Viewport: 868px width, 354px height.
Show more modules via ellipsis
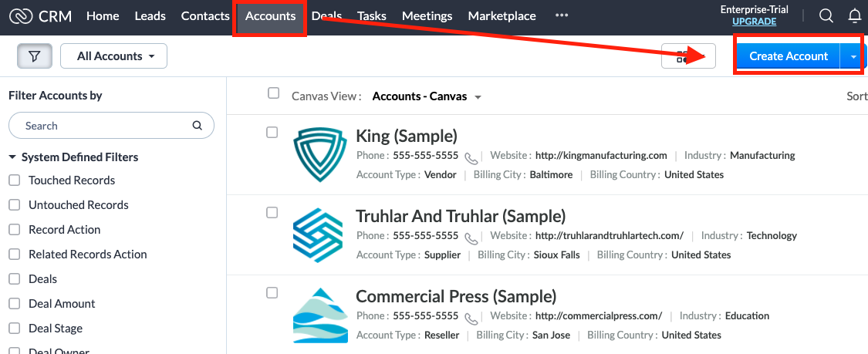[x=562, y=16]
